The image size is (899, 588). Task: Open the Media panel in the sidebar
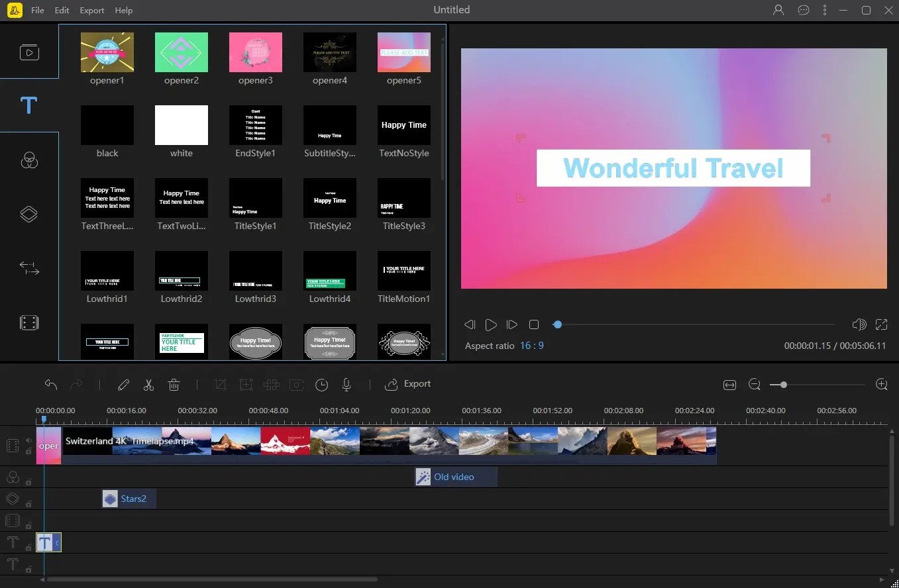29,52
